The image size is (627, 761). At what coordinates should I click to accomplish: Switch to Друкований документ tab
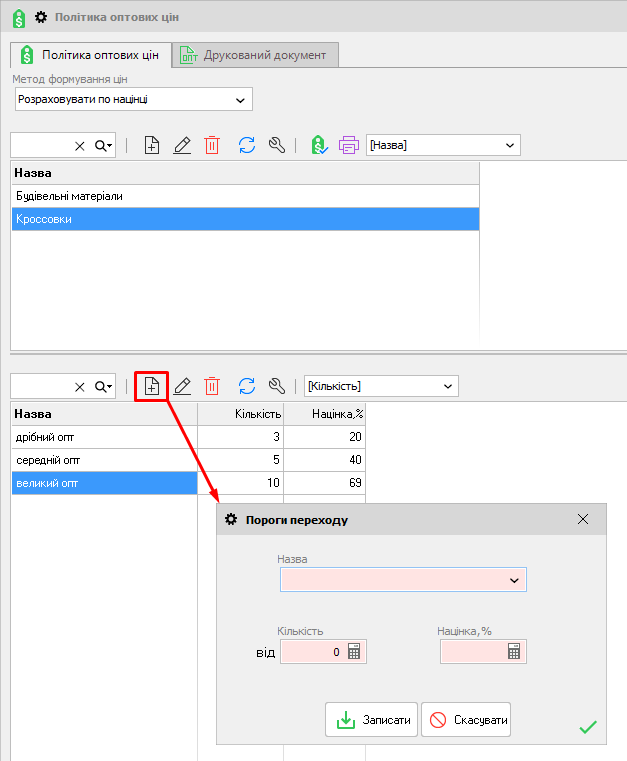click(255, 55)
